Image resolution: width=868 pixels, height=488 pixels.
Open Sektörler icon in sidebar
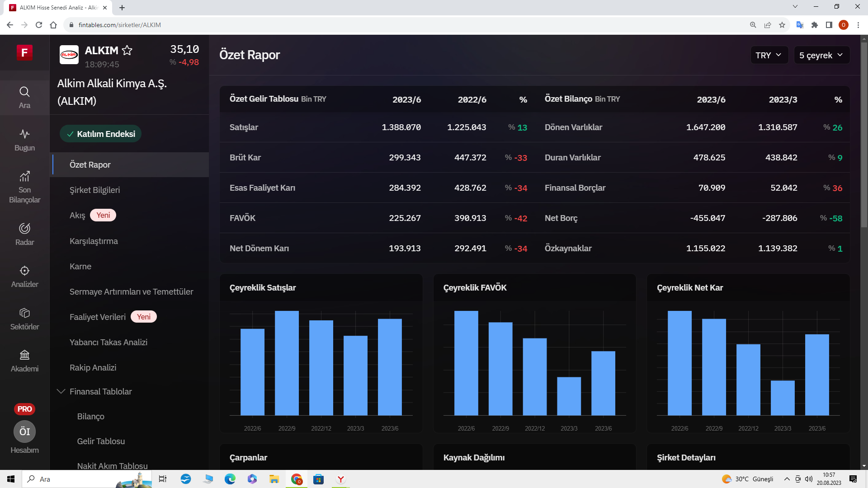point(24,313)
